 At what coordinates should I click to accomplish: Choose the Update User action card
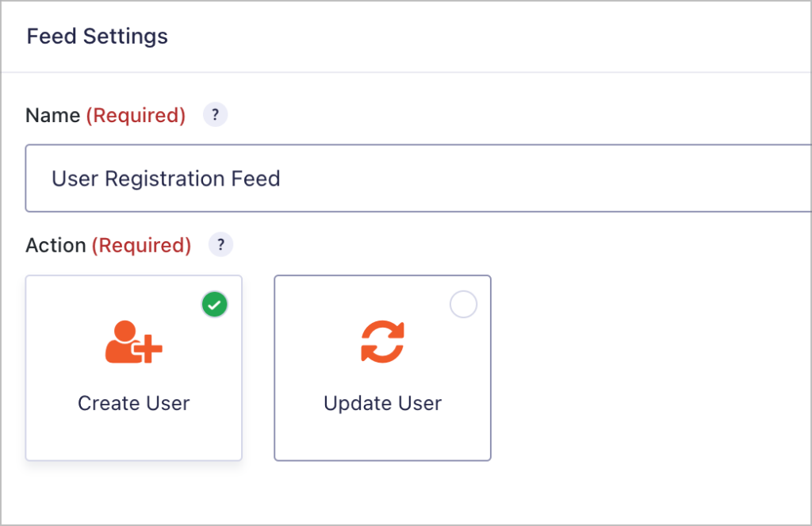(382, 367)
